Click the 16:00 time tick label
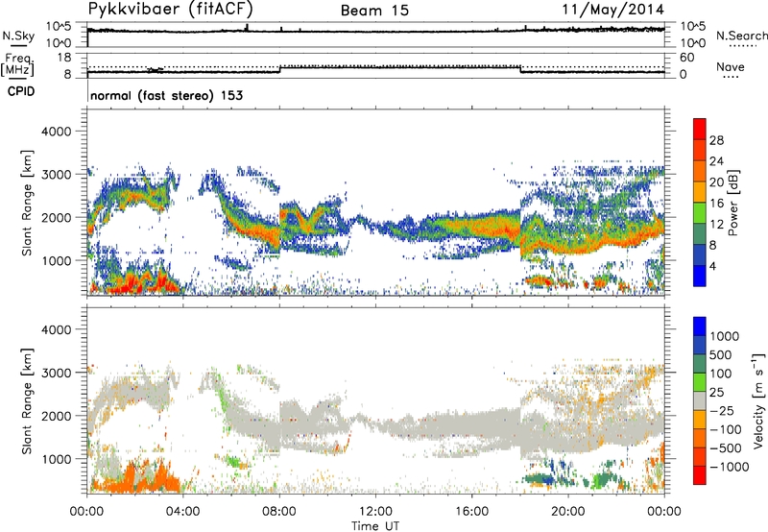Viewport: 768px width, 532px height. tap(471, 512)
